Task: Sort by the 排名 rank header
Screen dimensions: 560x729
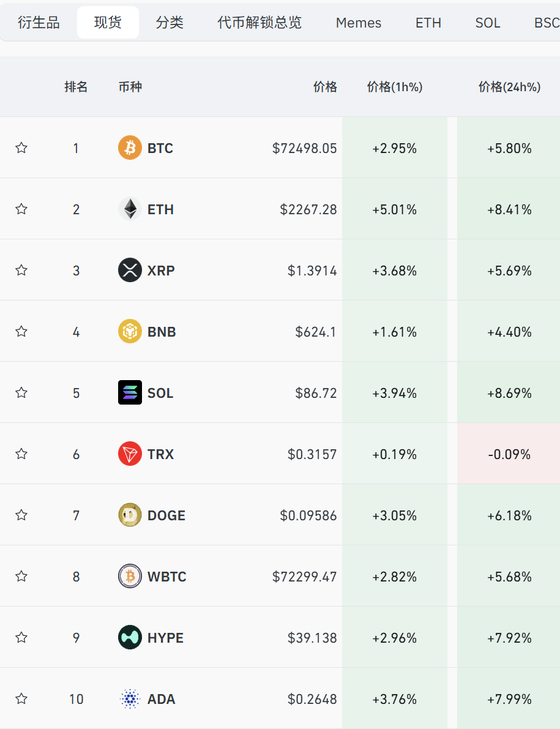Action: [x=76, y=87]
